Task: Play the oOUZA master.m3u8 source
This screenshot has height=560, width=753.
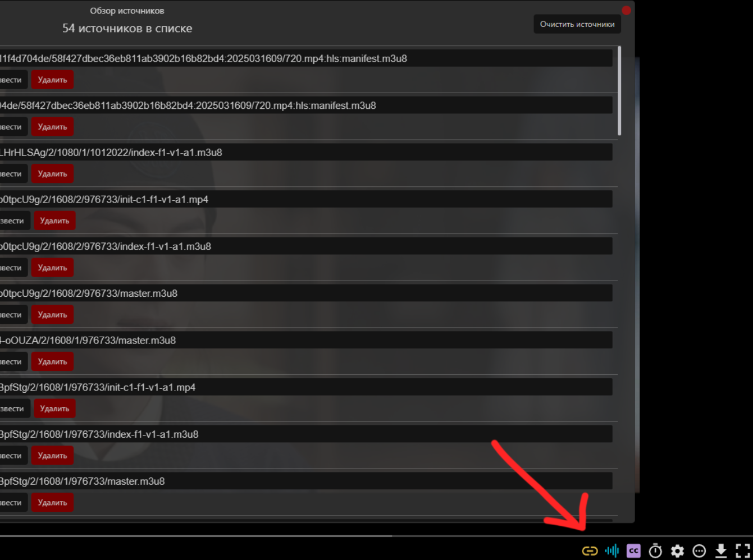Action: pos(11,362)
